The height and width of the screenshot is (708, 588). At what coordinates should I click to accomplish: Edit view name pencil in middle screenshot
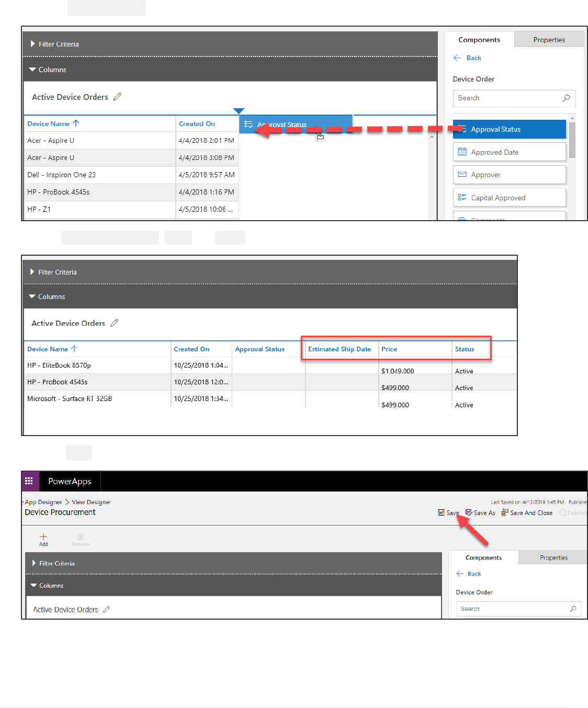pos(114,323)
